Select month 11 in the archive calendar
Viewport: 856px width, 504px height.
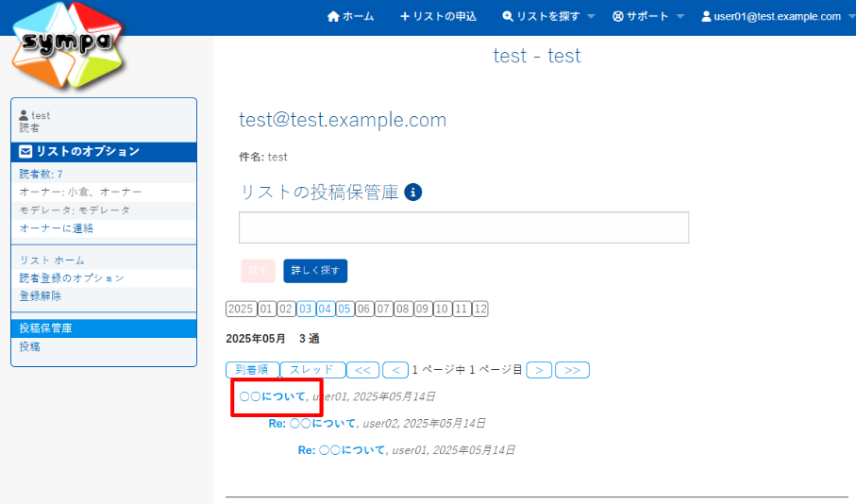[462, 309]
